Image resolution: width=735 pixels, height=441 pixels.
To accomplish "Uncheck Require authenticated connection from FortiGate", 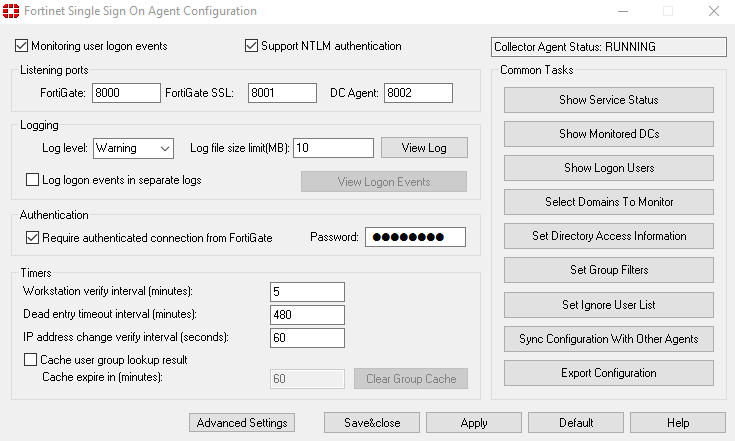I will coord(32,238).
